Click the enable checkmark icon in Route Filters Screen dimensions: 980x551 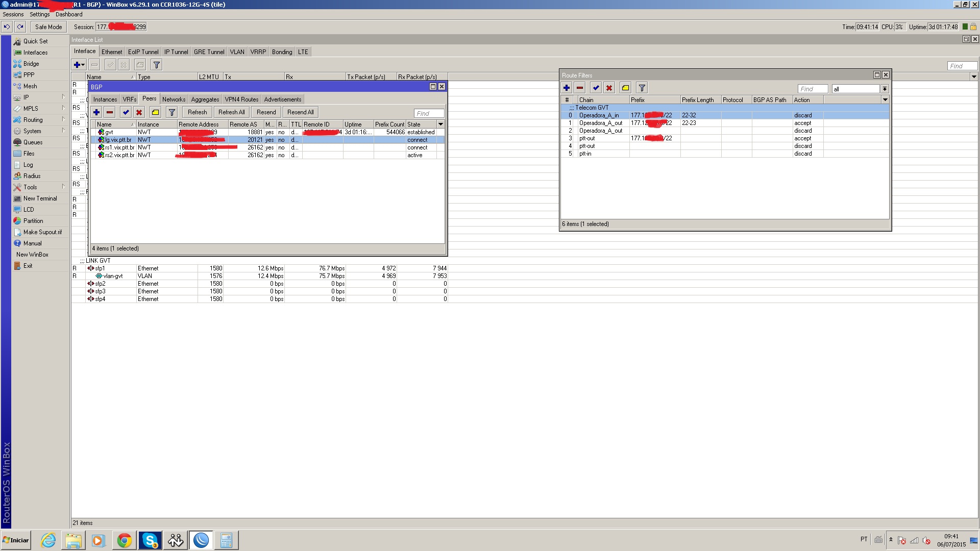tap(596, 88)
